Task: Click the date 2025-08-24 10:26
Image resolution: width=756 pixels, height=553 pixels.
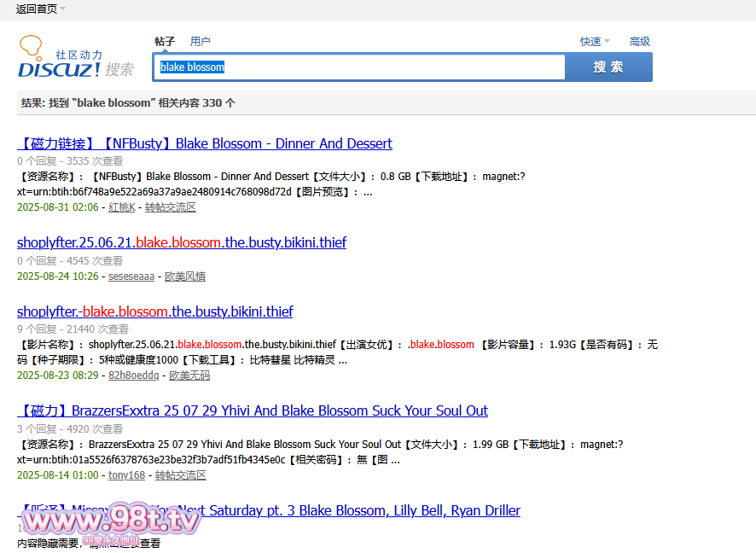Action: pos(58,276)
